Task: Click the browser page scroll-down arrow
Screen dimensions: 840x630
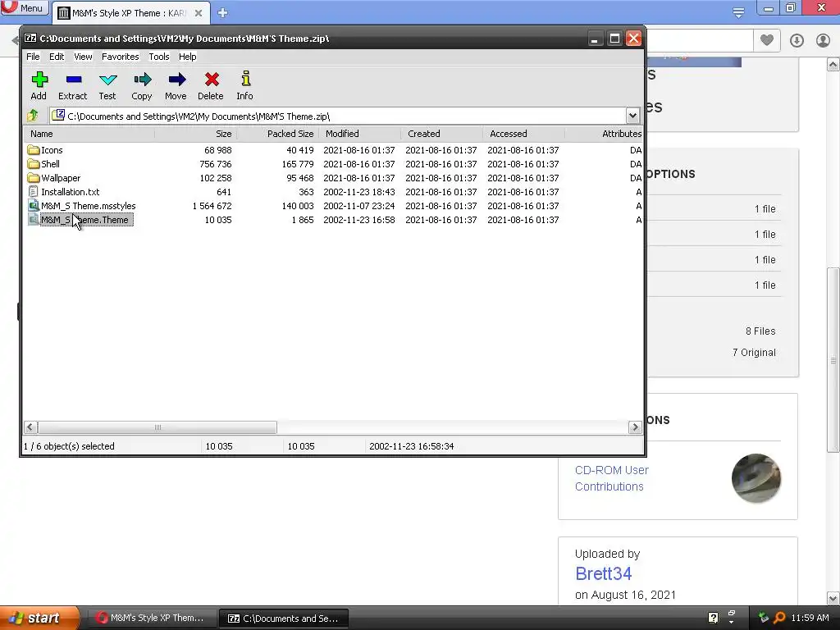Action: [833, 598]
